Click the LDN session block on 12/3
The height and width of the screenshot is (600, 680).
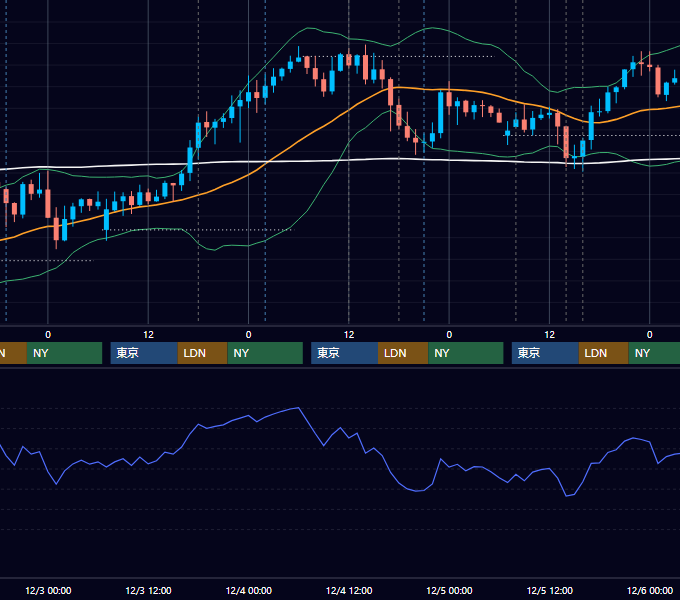(203, 353)
